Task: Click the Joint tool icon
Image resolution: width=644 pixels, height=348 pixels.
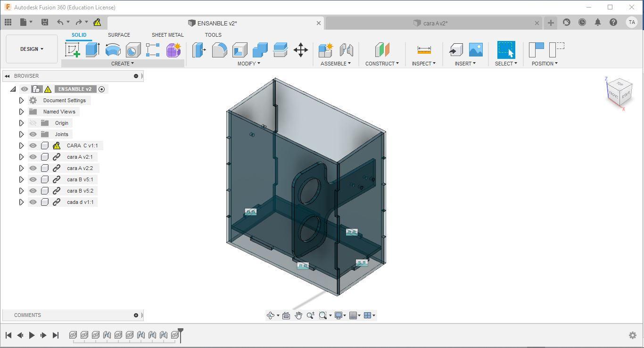Action: click(346, 50)
